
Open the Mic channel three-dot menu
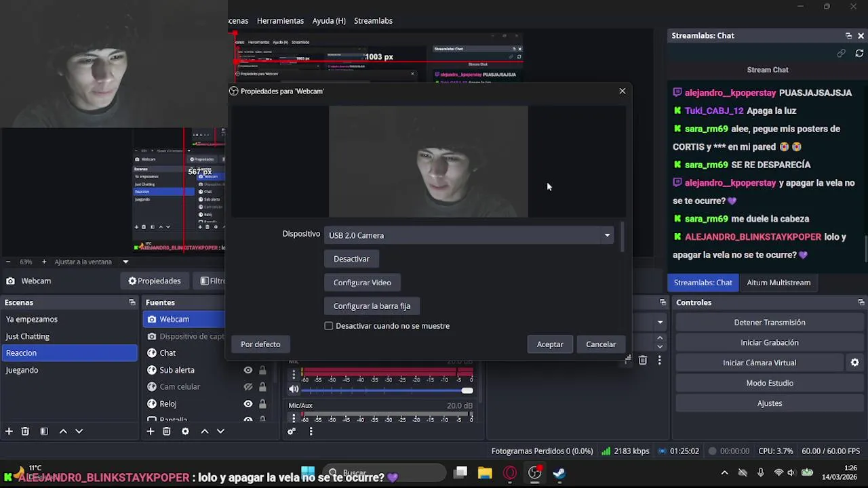pyautogui.click(x=294, y=374)
